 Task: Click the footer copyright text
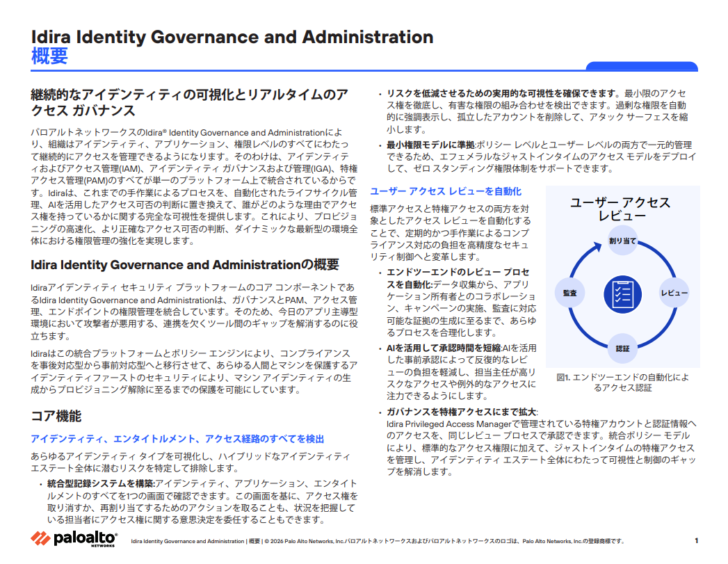pos(378,541)
